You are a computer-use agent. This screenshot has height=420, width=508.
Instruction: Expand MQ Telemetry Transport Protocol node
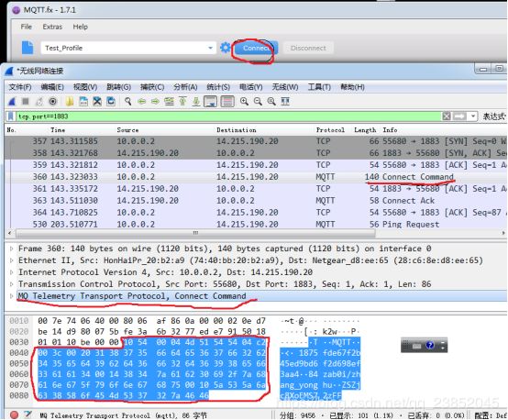pyautogui.click(x=11, y=296)
